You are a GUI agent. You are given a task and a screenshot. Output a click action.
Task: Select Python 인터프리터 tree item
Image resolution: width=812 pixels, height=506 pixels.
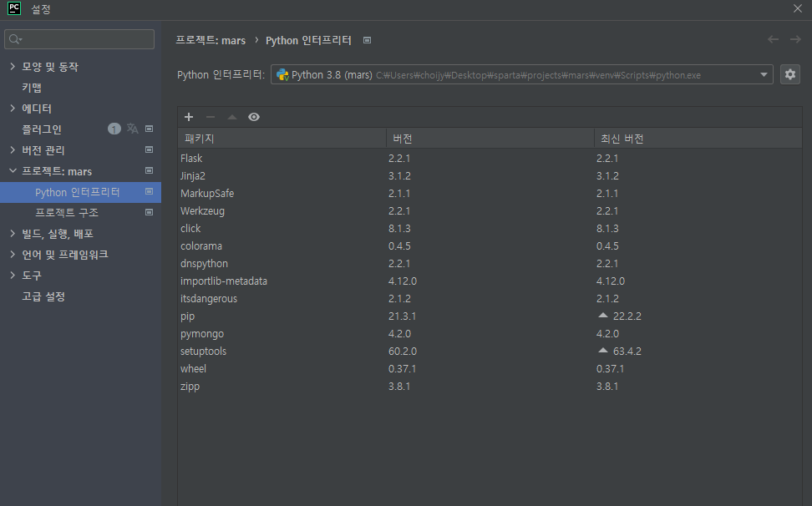(80, 192)
